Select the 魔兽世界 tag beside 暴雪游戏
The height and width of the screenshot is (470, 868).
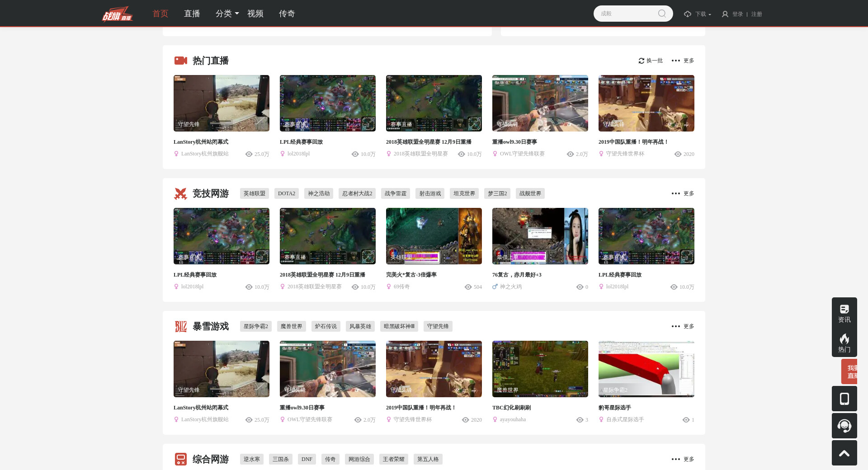tap(292, 326)
